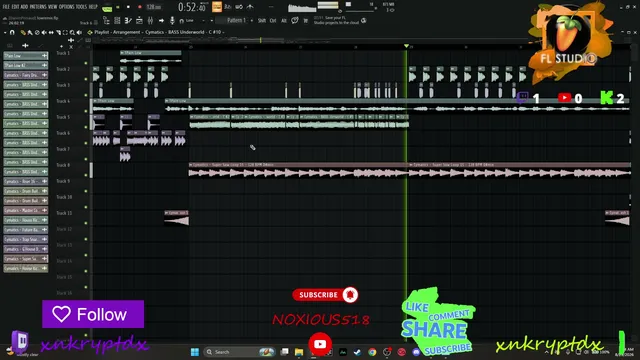Mute Track 11 using its green dot
Image resolution: width=640 pixels, height=360 pixels.
(86, 223)
